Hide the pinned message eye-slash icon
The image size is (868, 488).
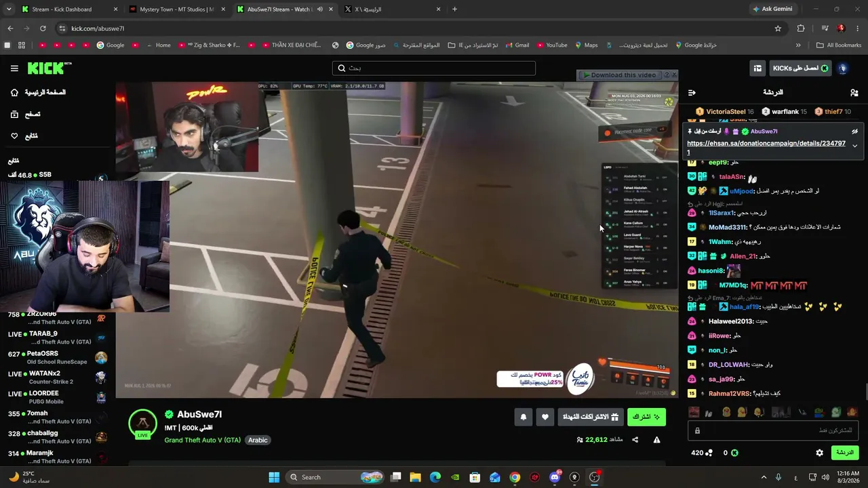(x=854, y=131)
